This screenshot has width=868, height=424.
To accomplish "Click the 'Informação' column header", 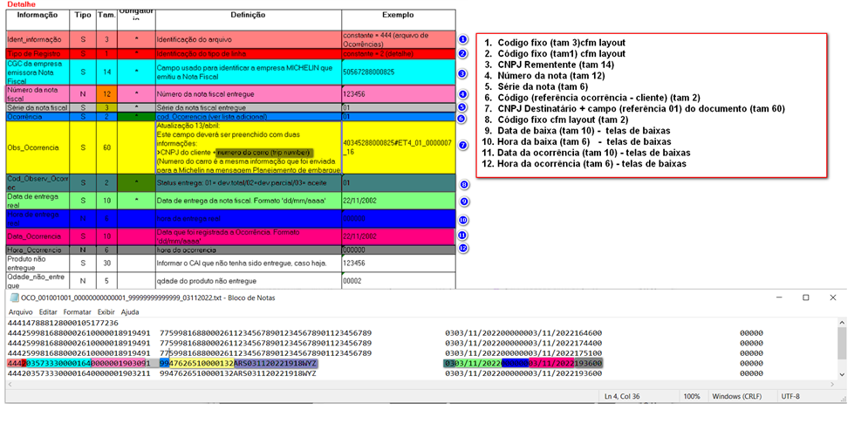I will click(38, 15).
